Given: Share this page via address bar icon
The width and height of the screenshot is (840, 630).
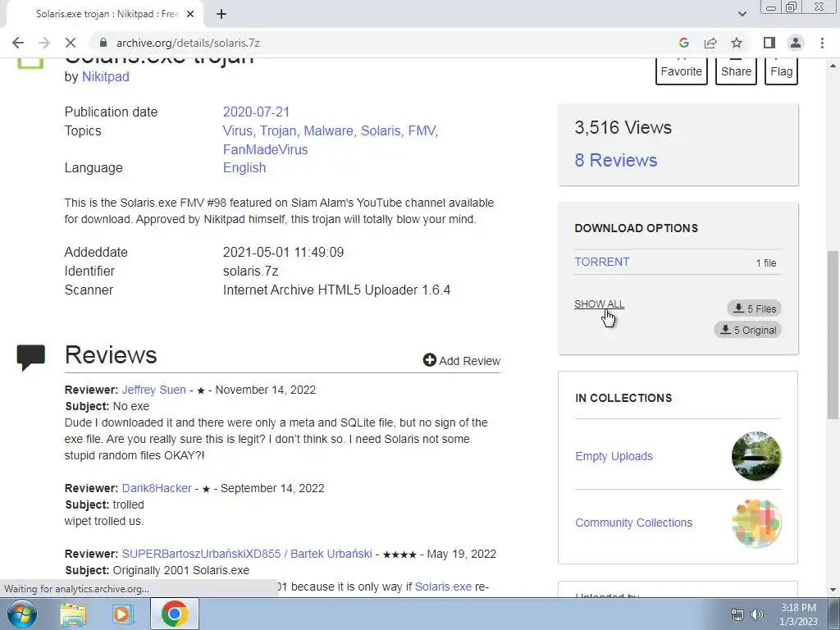Looking at the screenshot, I should point(710,43).
